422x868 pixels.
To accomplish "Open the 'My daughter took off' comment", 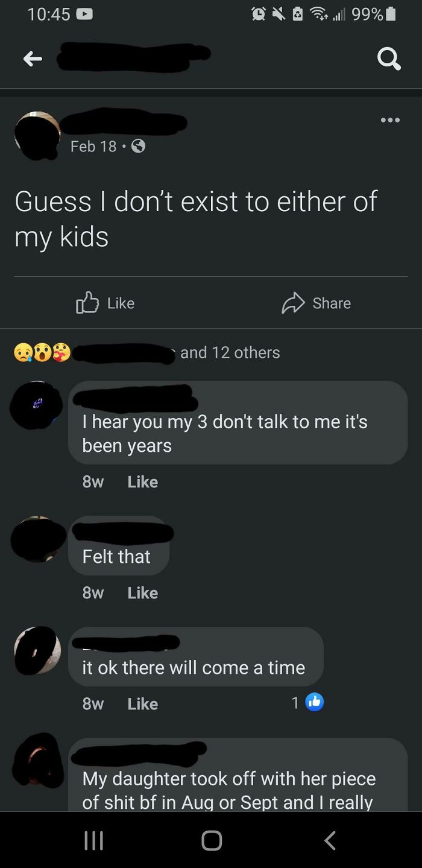I will coord(238,775).
